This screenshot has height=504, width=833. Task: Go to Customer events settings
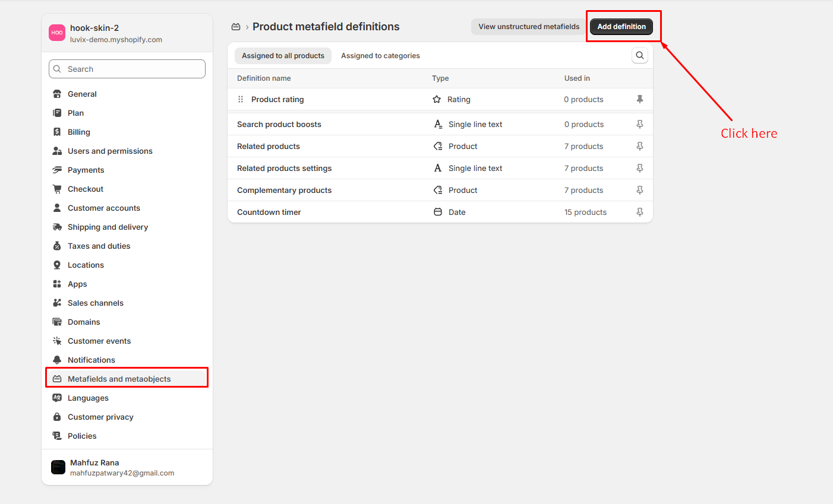[x=99, y=341]
